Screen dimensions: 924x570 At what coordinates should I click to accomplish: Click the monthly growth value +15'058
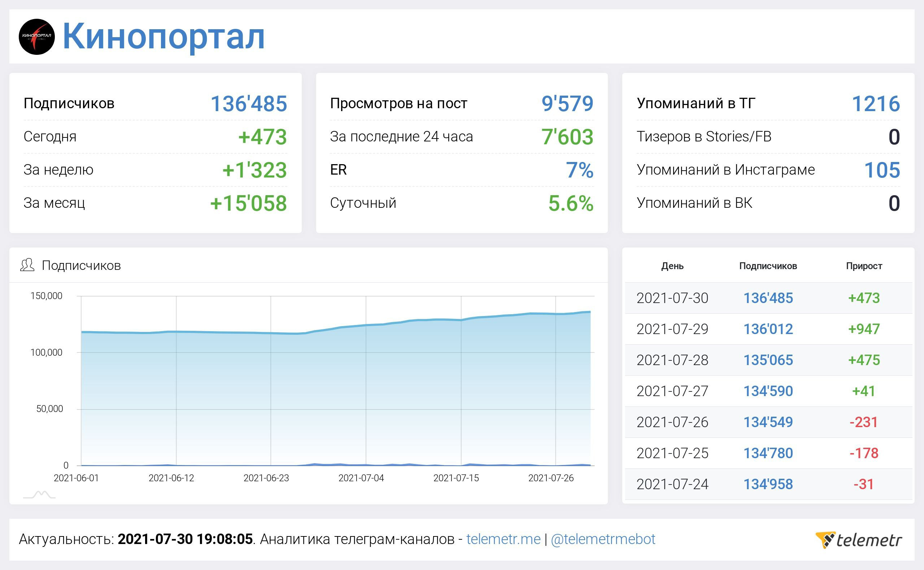(x=249, y=203)
